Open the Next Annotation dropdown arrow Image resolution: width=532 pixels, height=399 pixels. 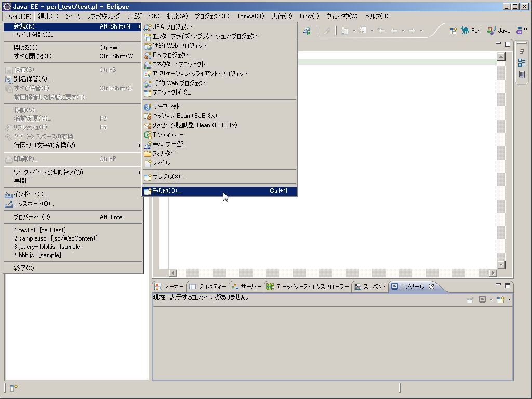[354, 31]
